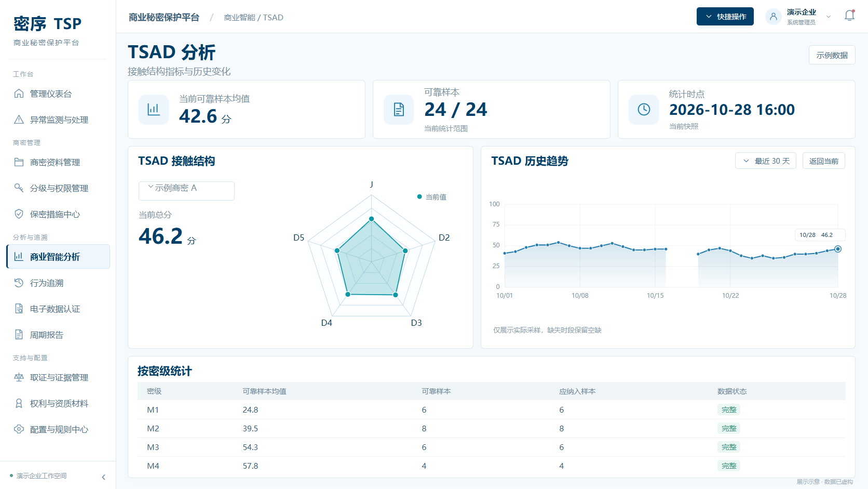Click the history icon beside 行为追溯
The image size is (868, 489).
[19, 283]
